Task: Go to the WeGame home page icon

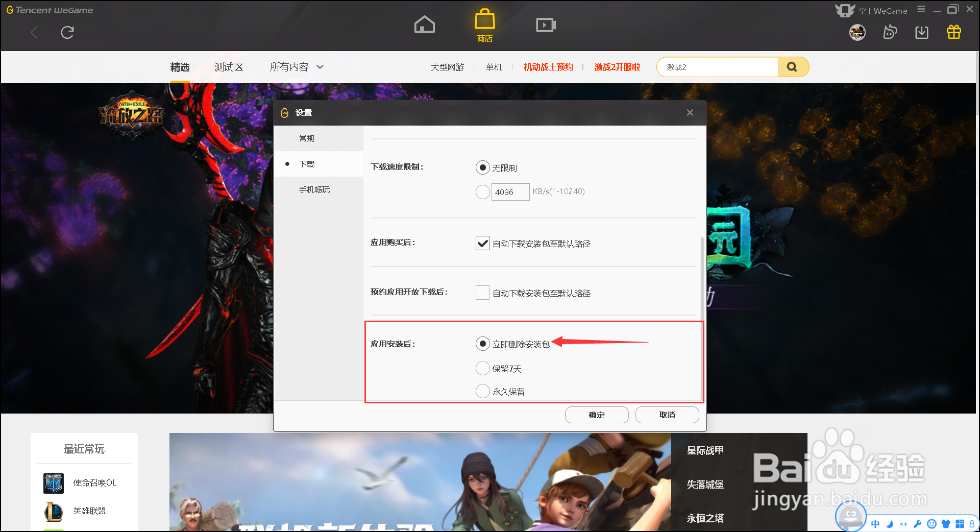Action: 424,24
